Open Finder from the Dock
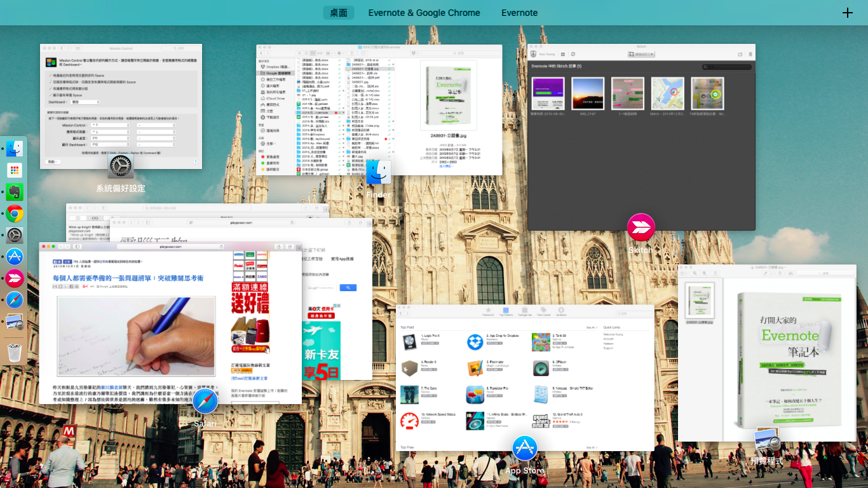The image size is (868, 488). pos(15,149)
